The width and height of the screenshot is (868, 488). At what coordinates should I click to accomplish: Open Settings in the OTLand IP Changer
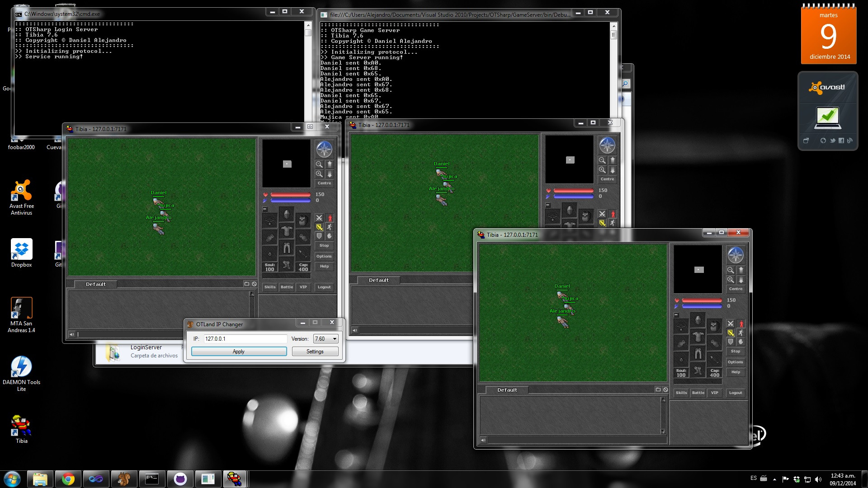(x=315, y=352)
